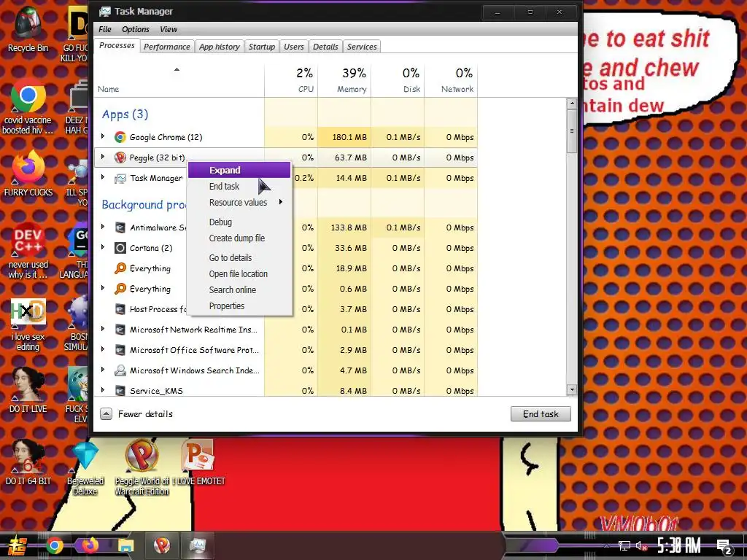Choose Expand in the context menu

coord(239,170)
